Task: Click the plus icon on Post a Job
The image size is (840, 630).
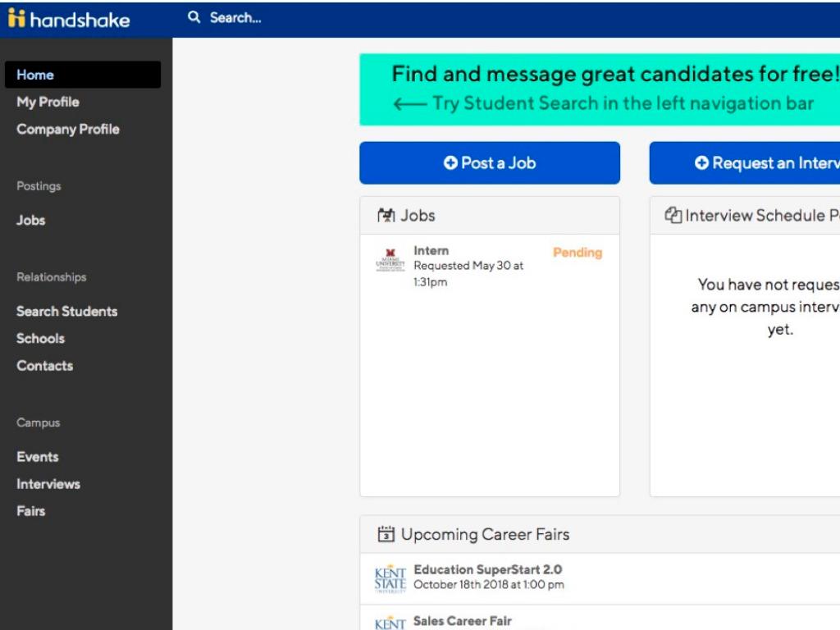Action: (x=450, y=163)
